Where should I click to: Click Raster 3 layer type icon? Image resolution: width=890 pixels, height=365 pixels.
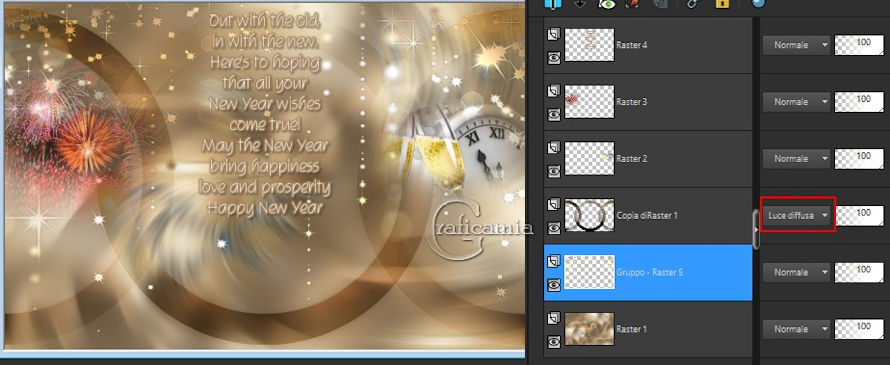click(553, 91)
